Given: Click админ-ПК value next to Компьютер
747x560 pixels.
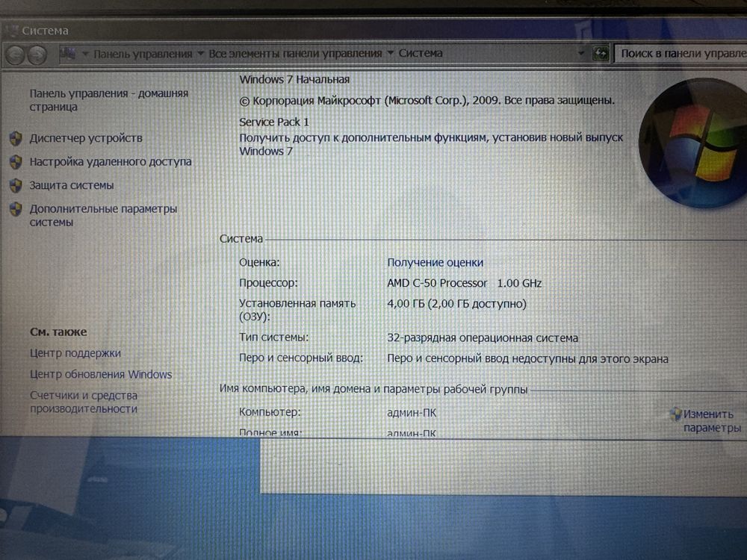Looking at the screenshot, I should point(412,413).
